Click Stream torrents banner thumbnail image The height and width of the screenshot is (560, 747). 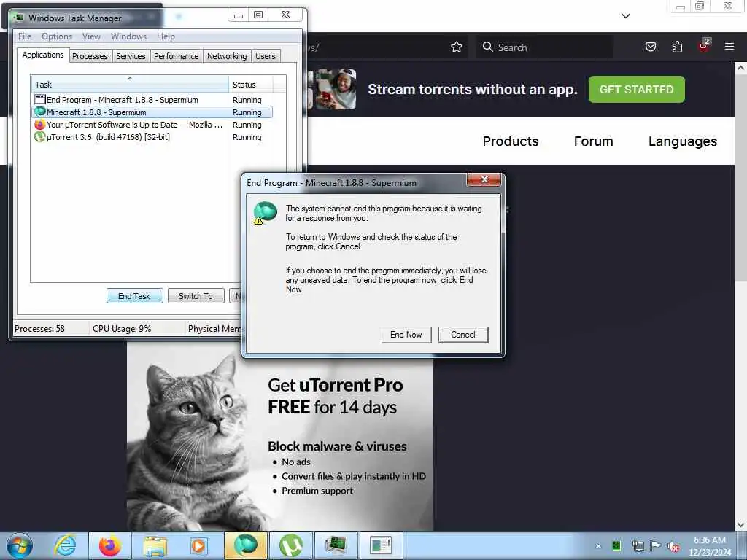coord(334,89)
